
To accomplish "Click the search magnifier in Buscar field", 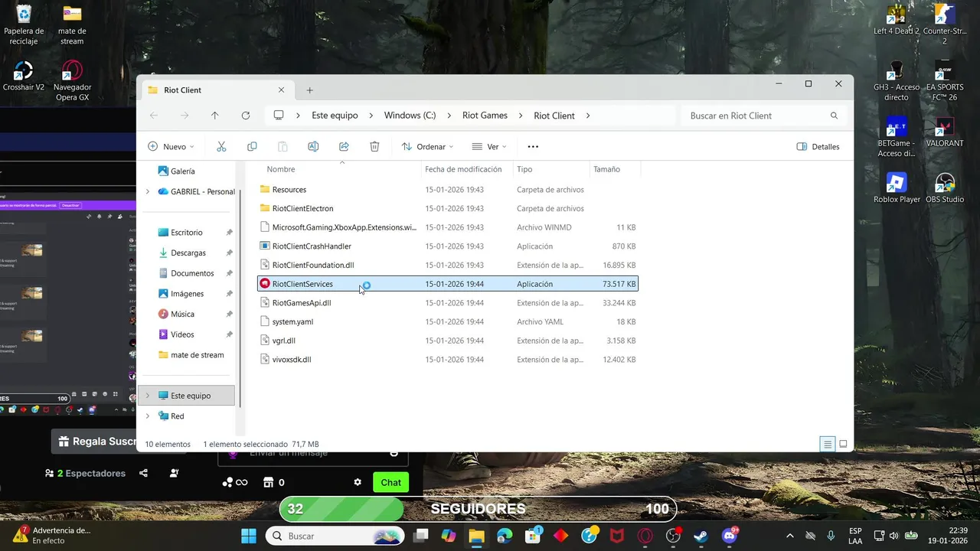I will (835, 116).
